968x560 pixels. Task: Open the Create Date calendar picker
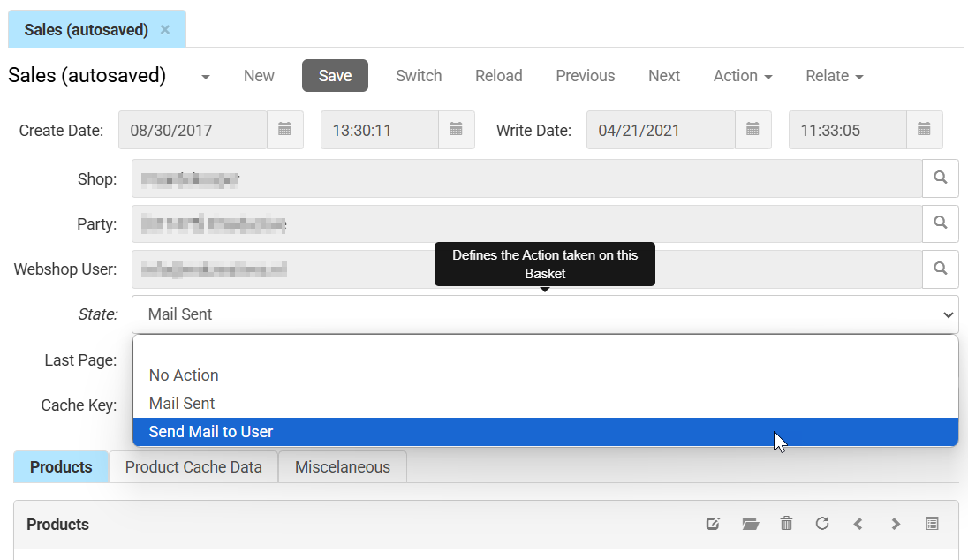point(284,130)
